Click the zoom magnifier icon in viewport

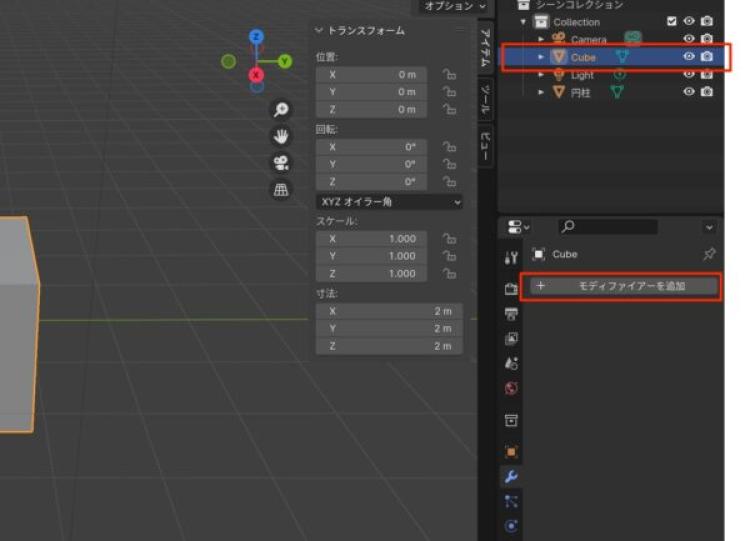click(282, 110)
